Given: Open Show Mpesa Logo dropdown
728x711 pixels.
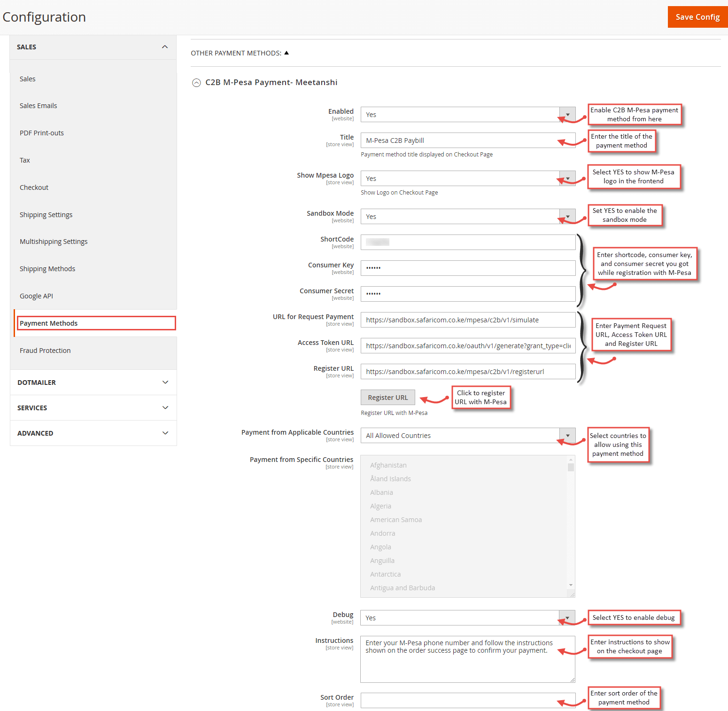Looking at the screenshot, I should [468, 179].
